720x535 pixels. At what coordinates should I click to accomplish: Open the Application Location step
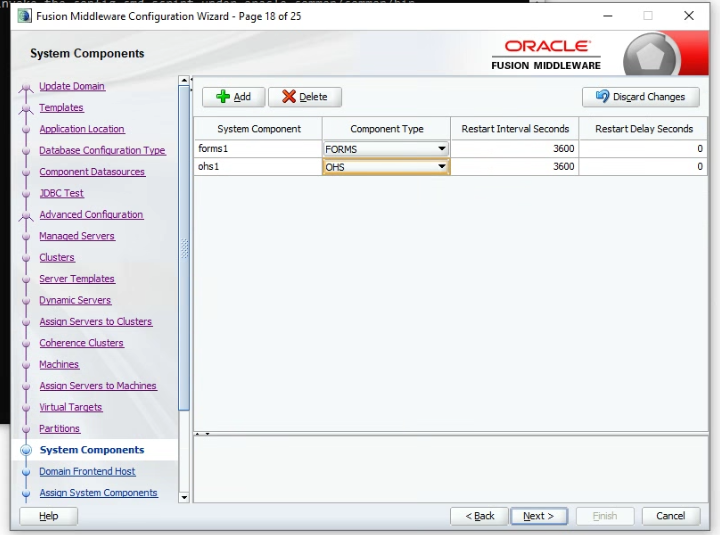pyautogui.click(x=82, y=129)
